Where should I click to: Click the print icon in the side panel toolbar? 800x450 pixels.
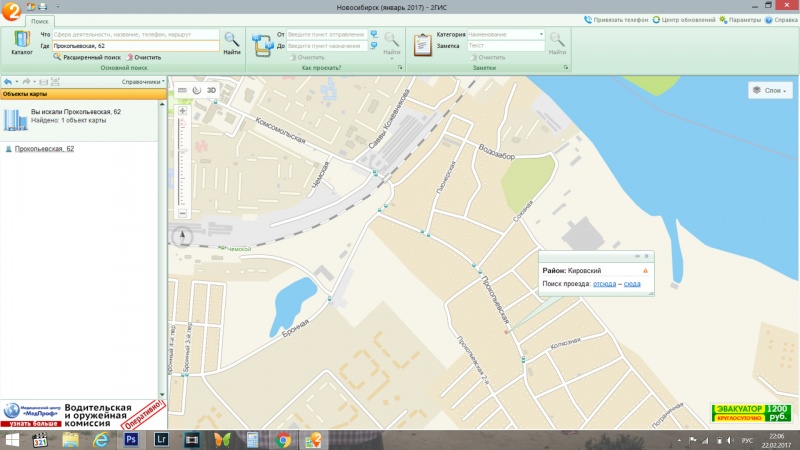pyautogui.click(x=43, y=82)
